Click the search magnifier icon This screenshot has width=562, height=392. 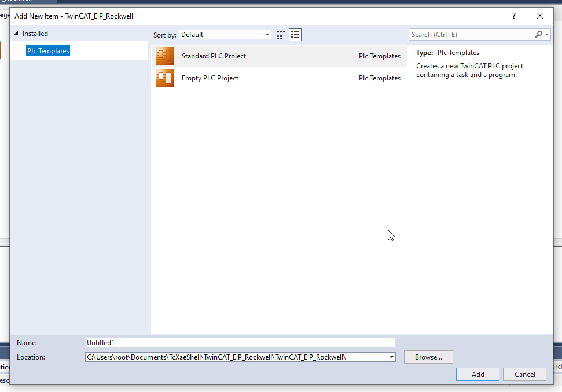[x=538, y=34]
